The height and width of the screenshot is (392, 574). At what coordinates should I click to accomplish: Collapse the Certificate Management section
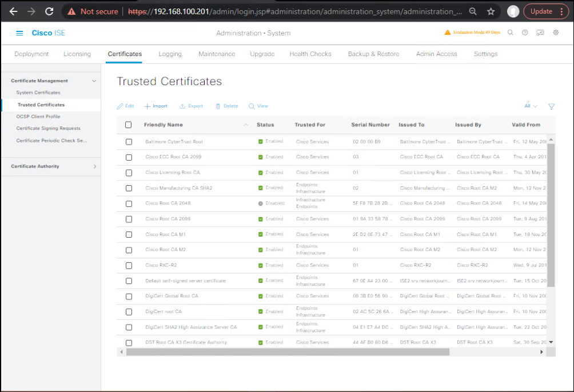pos(94,81)
